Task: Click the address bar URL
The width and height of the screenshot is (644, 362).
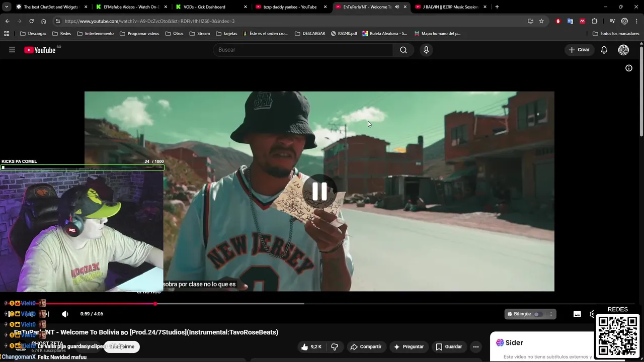Action: [x=149, y=21]
